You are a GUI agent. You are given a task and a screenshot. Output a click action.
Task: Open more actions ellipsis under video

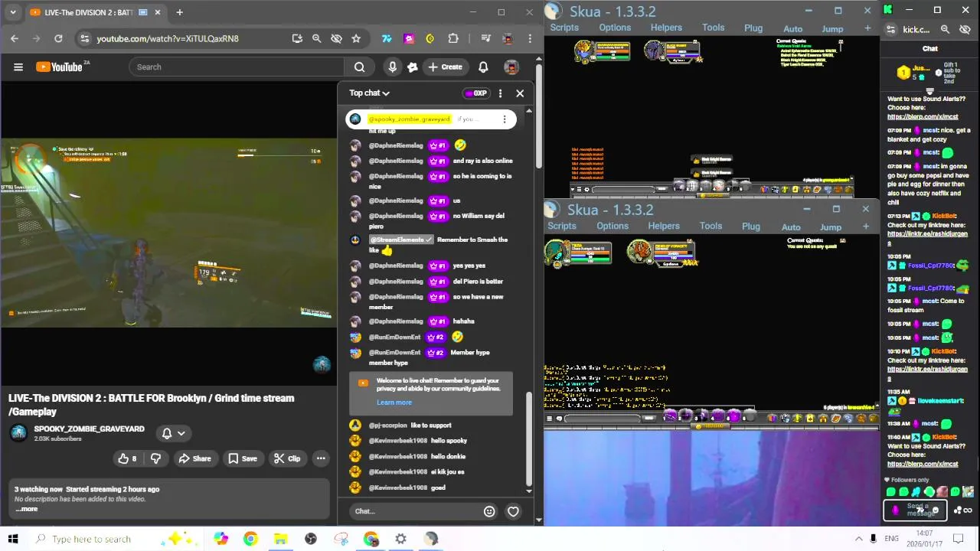[x=321, y=458]
